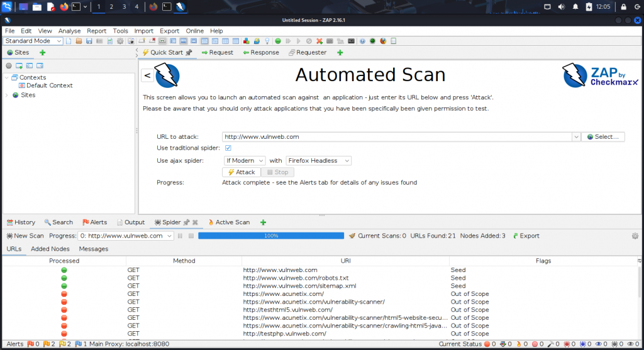Open the Firefox Headless browser dropdown
This screenshot has width=644, height=350.
pos(318,161)
